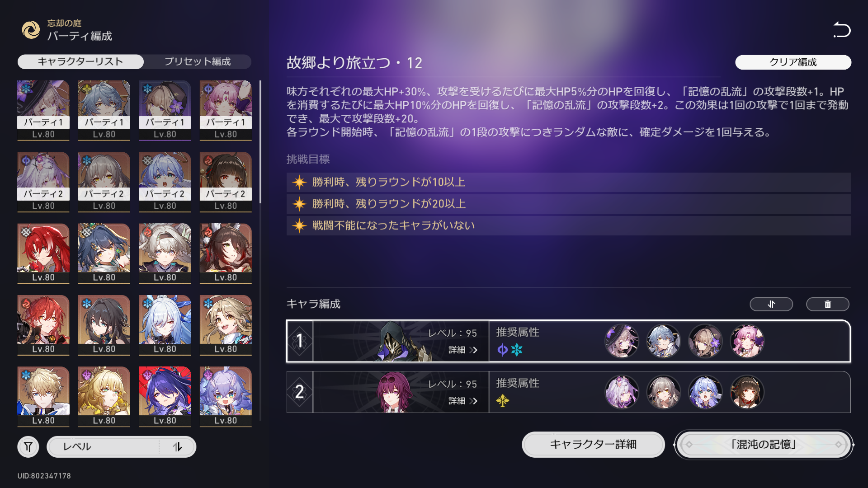Click the 「混沌の記憶」 start button
Image resolution: width=868 pixels, height=488 pixels.
point(764,445)
